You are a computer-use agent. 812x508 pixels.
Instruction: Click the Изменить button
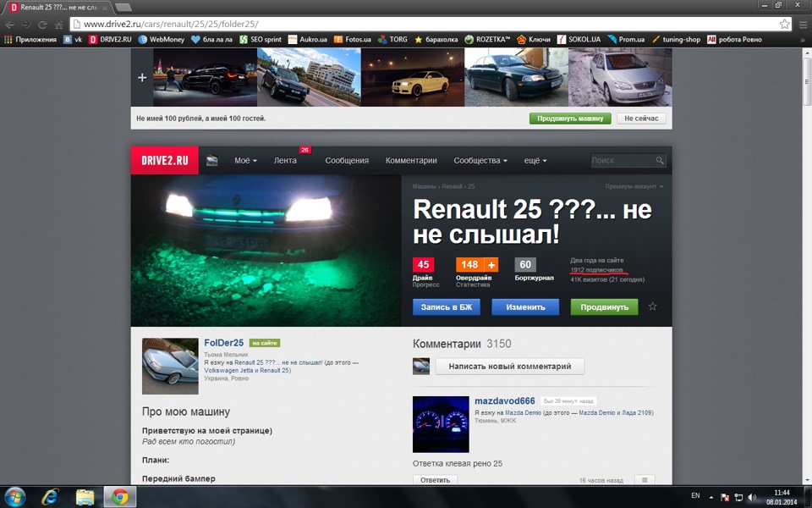click(x=525, y=306)
